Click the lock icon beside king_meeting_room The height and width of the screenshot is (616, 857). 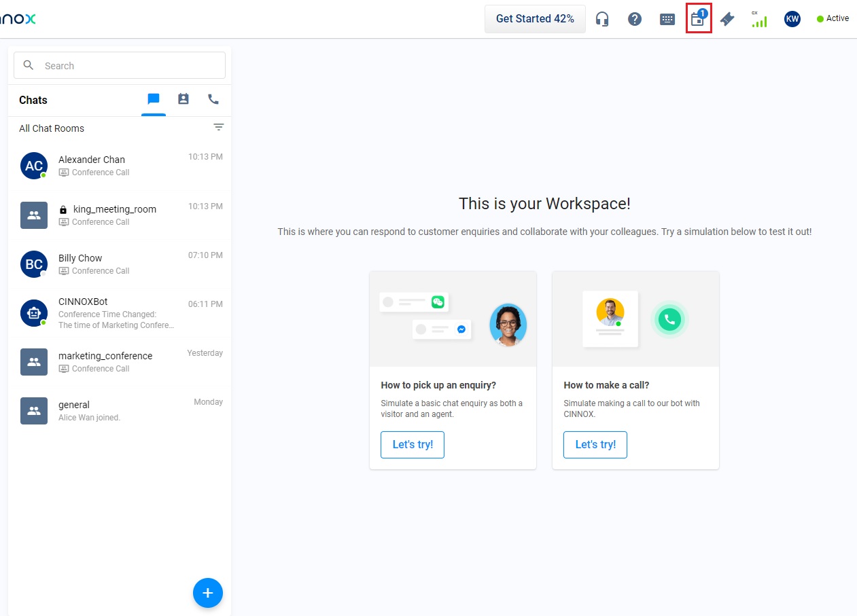coord(63,210)
